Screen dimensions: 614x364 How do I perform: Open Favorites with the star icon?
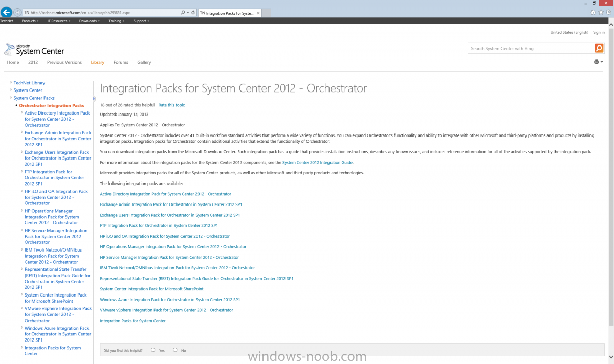[x=600, y=12]
